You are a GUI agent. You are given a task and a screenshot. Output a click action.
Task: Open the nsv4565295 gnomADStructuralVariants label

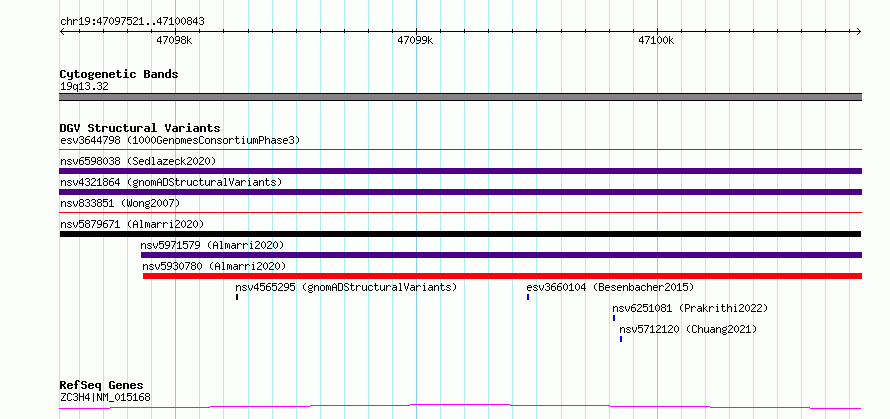(346, 287)
